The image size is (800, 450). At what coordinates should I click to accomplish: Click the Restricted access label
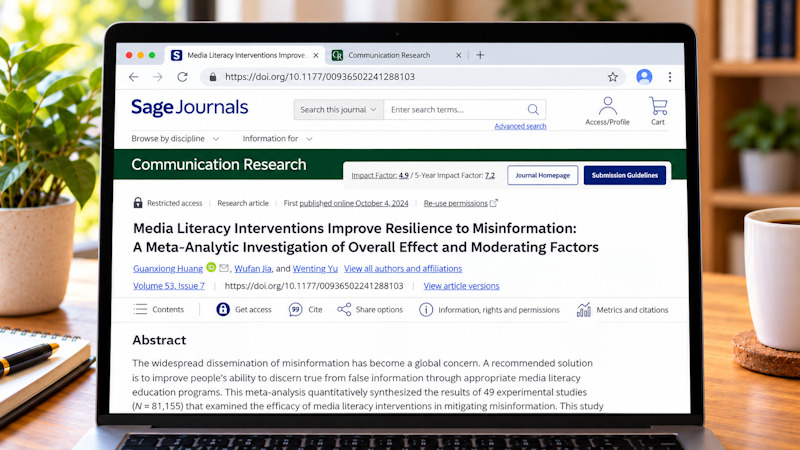pyautogui.click(x=174, y=203)
